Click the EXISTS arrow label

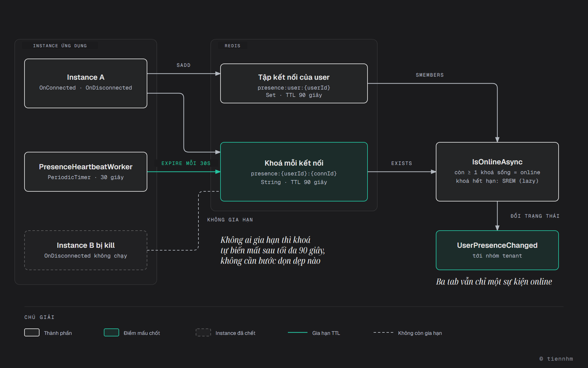pyautogui.click(x=401, y=163)
